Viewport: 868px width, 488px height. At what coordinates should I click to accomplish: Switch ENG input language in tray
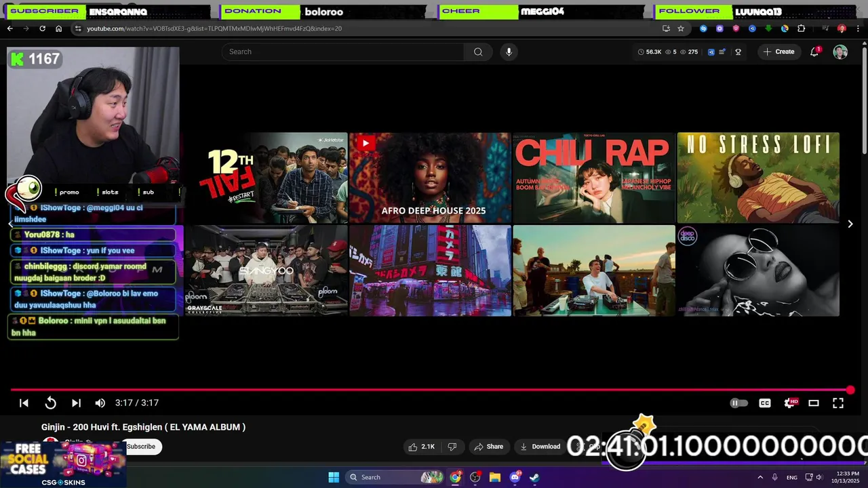click(791, 477)
